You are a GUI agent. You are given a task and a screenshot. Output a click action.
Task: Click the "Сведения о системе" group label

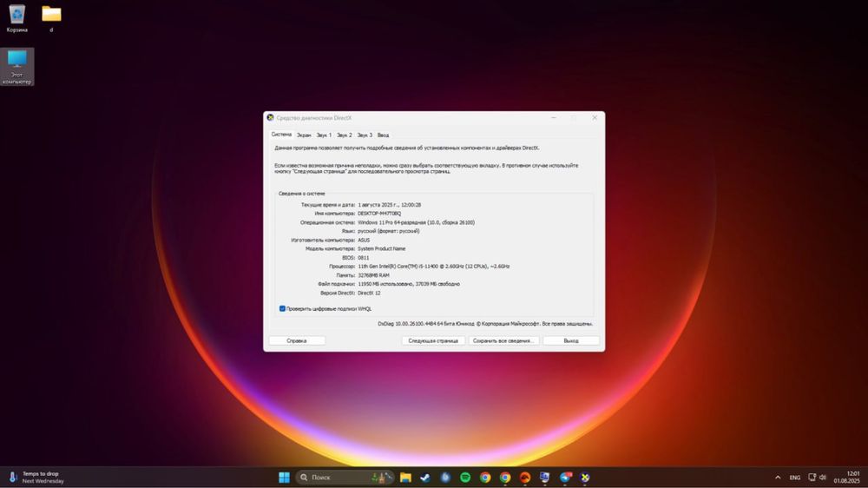pos(302,194)
